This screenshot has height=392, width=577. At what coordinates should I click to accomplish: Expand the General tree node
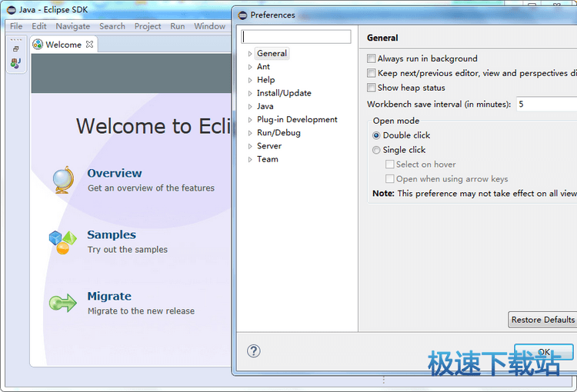click(x=250, y=54)
